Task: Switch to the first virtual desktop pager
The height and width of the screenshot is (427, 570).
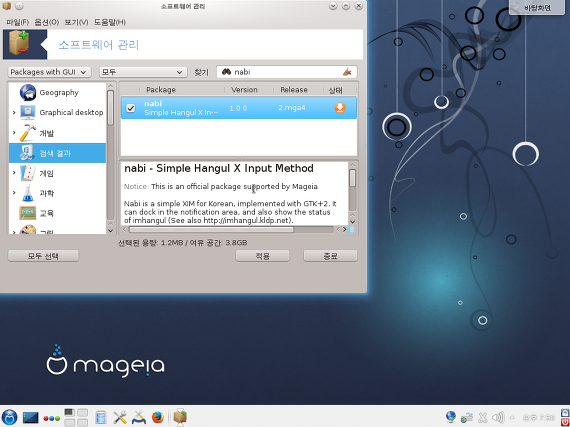Action: (69, 413)
